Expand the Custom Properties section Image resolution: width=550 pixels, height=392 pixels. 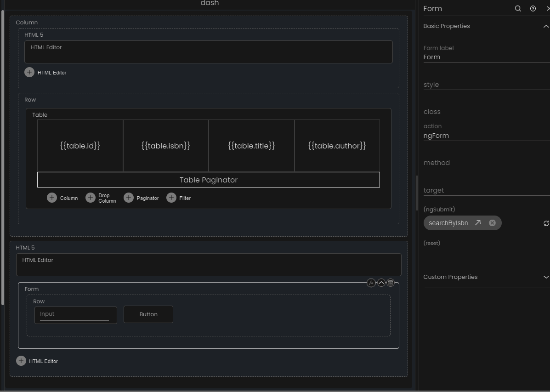[x=546, y=277]
